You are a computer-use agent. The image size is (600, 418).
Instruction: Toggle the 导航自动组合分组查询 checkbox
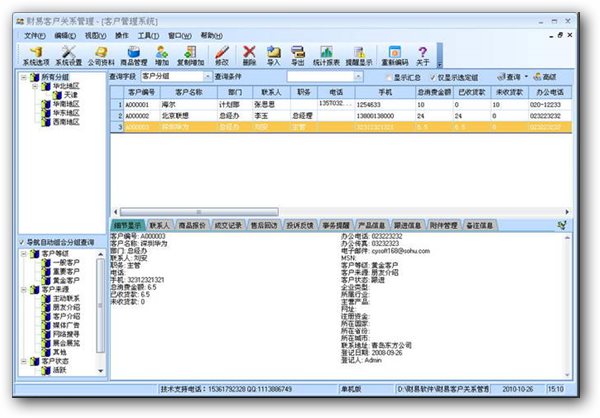coord(22,242)
